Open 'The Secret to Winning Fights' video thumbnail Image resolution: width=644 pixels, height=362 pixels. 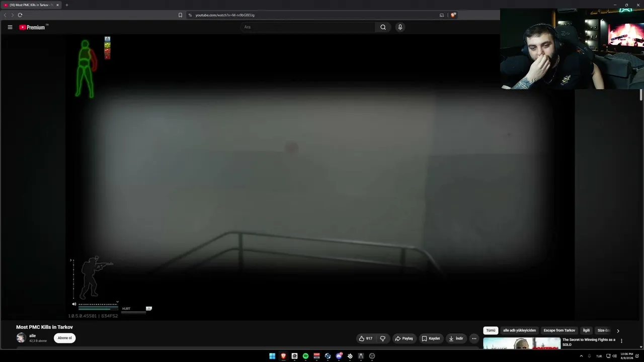pos(522,343)
